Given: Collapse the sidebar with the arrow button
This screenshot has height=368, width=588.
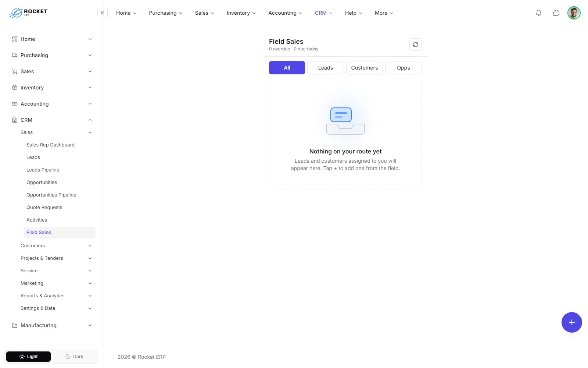Looking at the screenshot, I should pyautogui.click(x=103, y=13).
